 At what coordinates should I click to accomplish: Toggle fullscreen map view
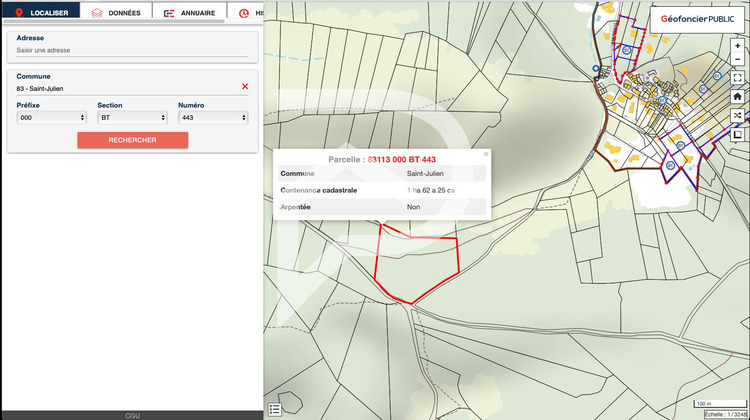tap(737, 78)
